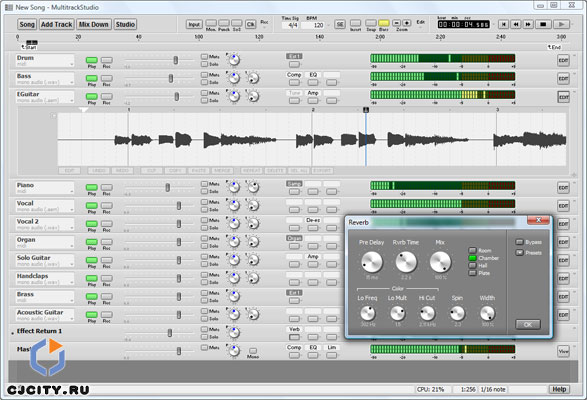
Task: Toggle the Snap button
Action: 371,23
